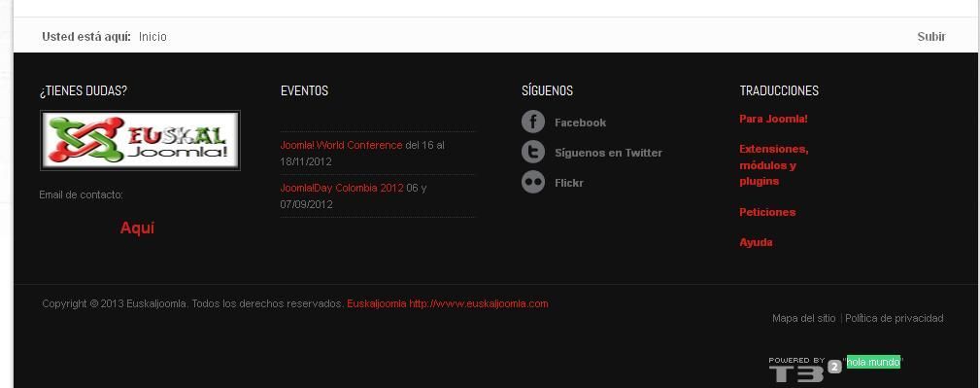Image resolution: width=980 pixels, height=388 pixels.
Task: Open the Para Joomla! translations link
Action: [773, 119]
